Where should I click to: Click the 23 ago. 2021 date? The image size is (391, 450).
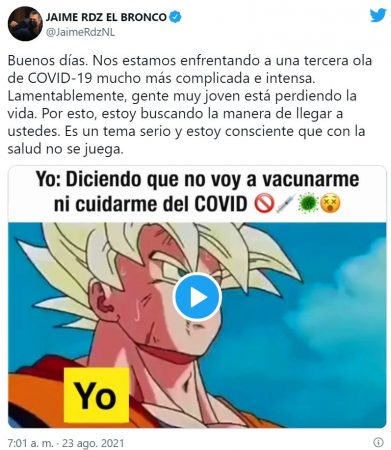click(93, 443)
